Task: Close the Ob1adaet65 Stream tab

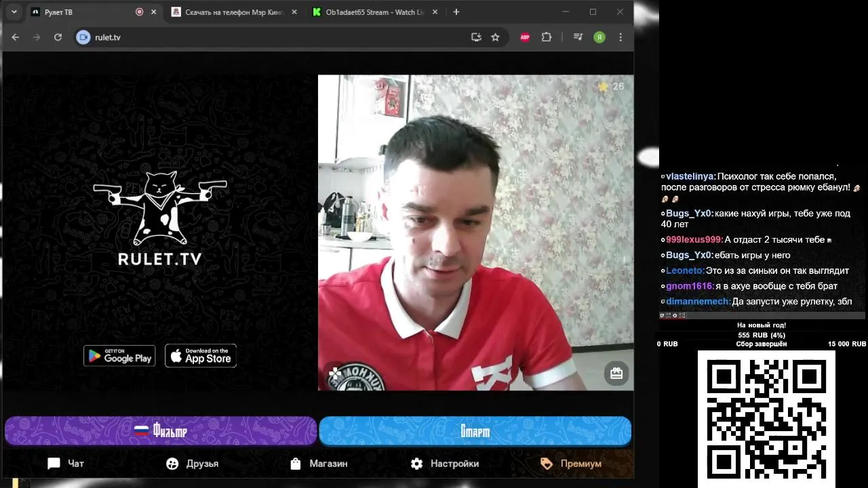Action: 435,12
